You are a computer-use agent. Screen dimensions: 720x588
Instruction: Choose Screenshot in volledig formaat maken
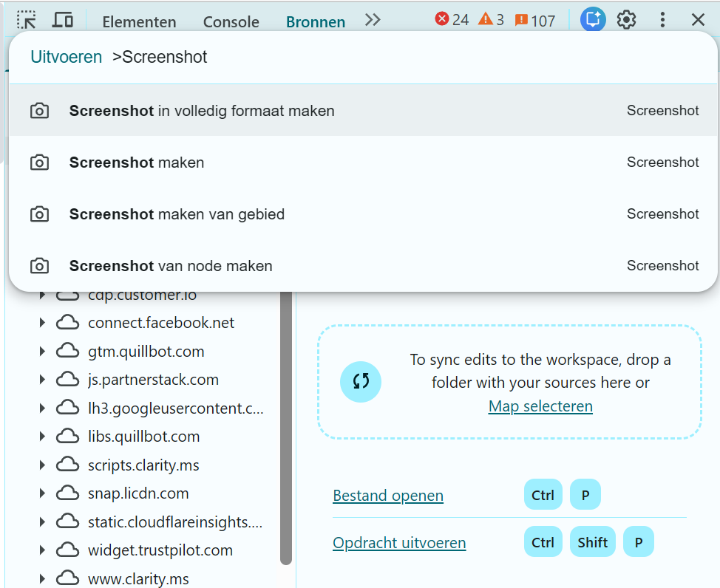[363, 111]
